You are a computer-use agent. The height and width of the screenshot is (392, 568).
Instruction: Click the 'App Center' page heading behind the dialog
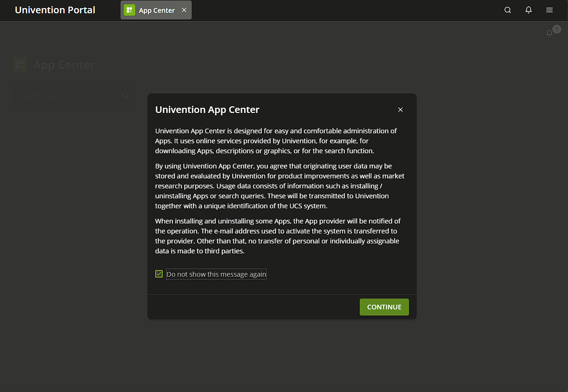click(64, 65)
